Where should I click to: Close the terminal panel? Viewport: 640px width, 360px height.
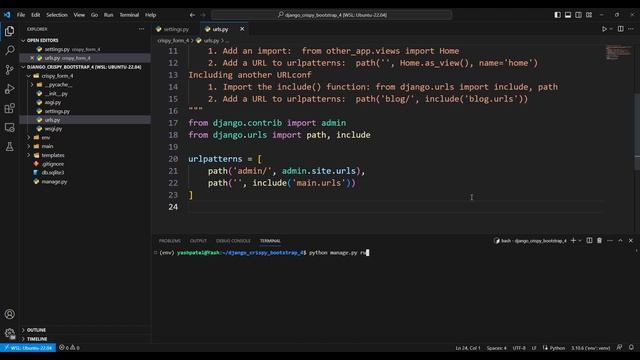pos(631,241)
